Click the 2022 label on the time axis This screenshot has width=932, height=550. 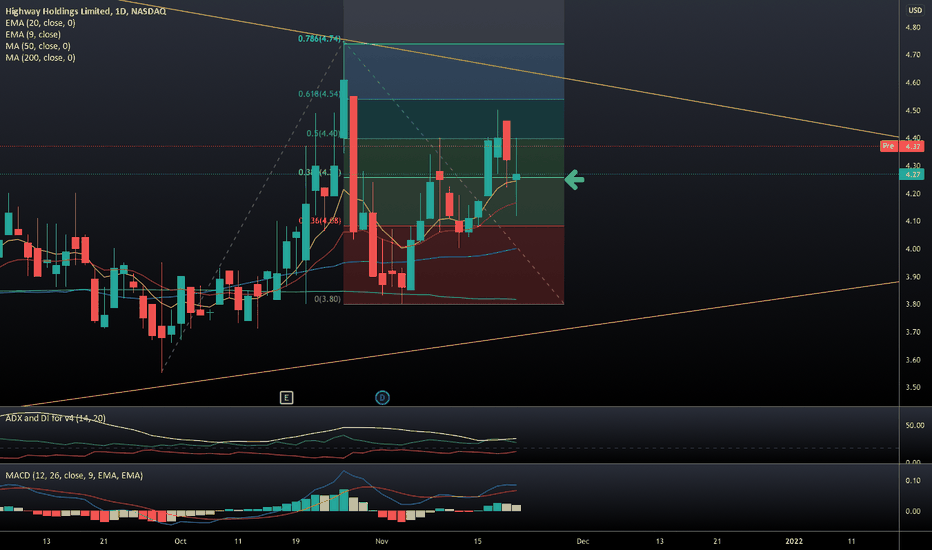click(794, 541)
